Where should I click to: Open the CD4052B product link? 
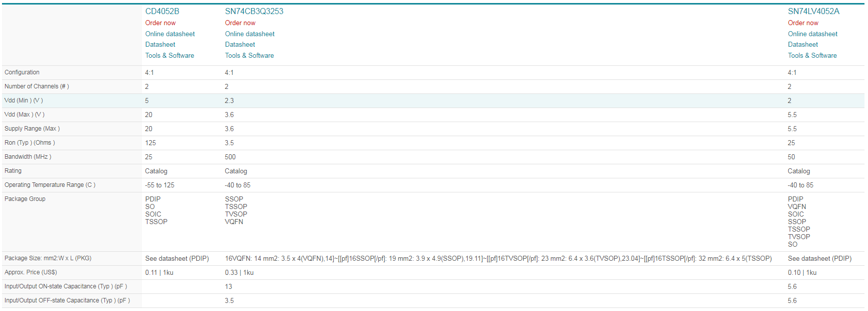tap(162, 11)
